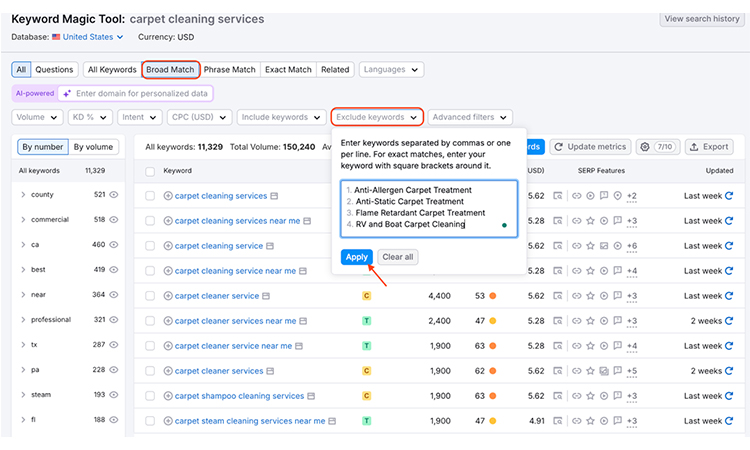This screenshot has width=750, height=450.
Task: Add carpet steam cleaning services near me keyword
Action: click(168, 421)
